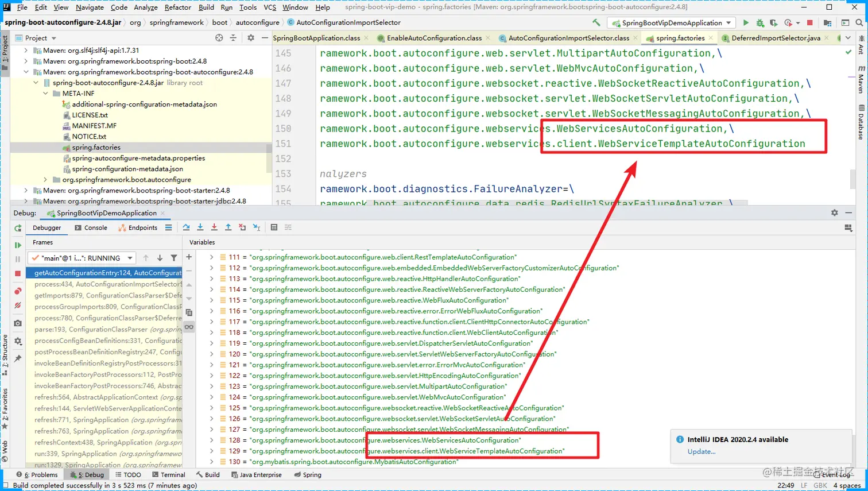Open the VCS menu
This screenshot has height=491, width=868.
pyautogui.click(x=270, y=7)
